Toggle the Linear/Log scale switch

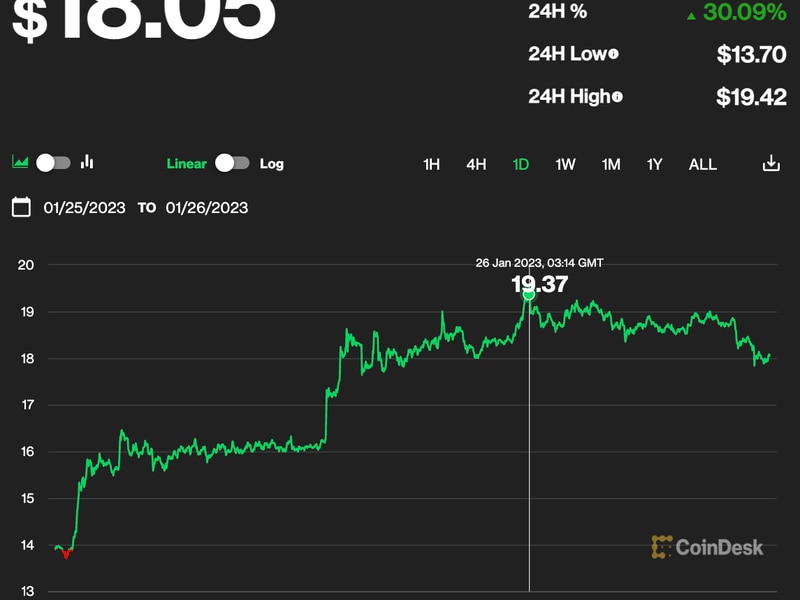pos(232,163)
